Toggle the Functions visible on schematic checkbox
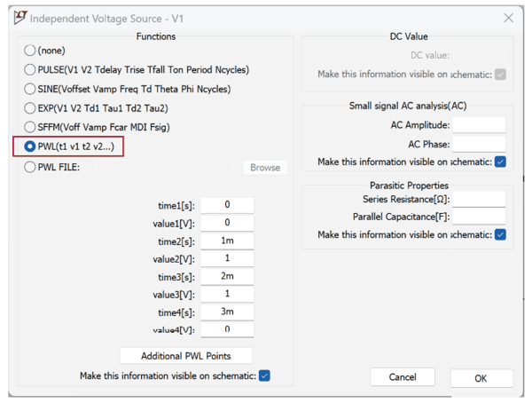The width and height of the screenshot is (532, 403). click(x=264, y=376)
